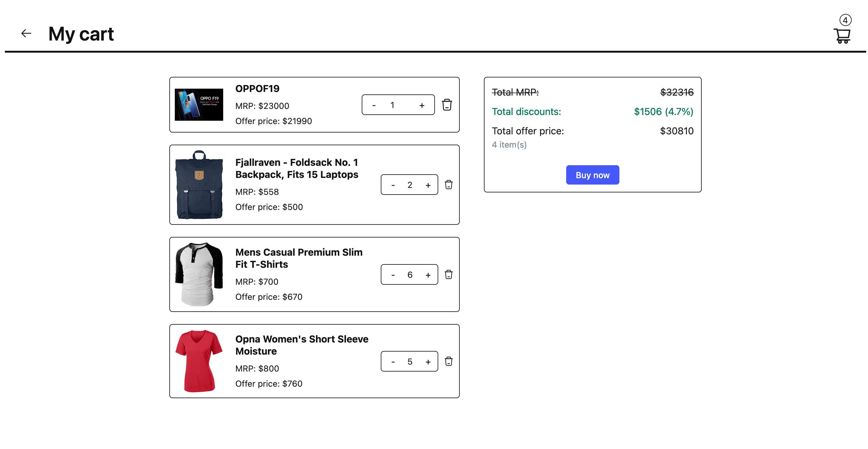Click Offer price: $21990 text

(x=274, y=121)
